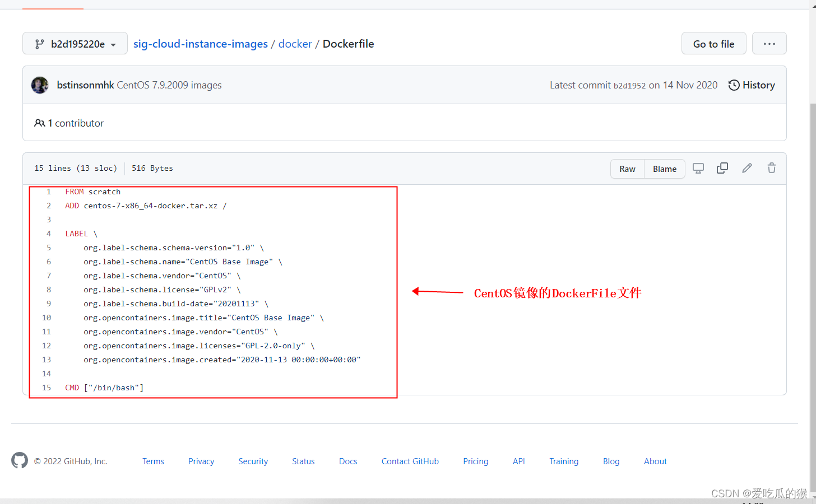The width and height of the screenshot is (816, 504).
Task: Click the ADD centos-7-x86_64-docker.tar.xz line
Action: click(x=146, y=206)
